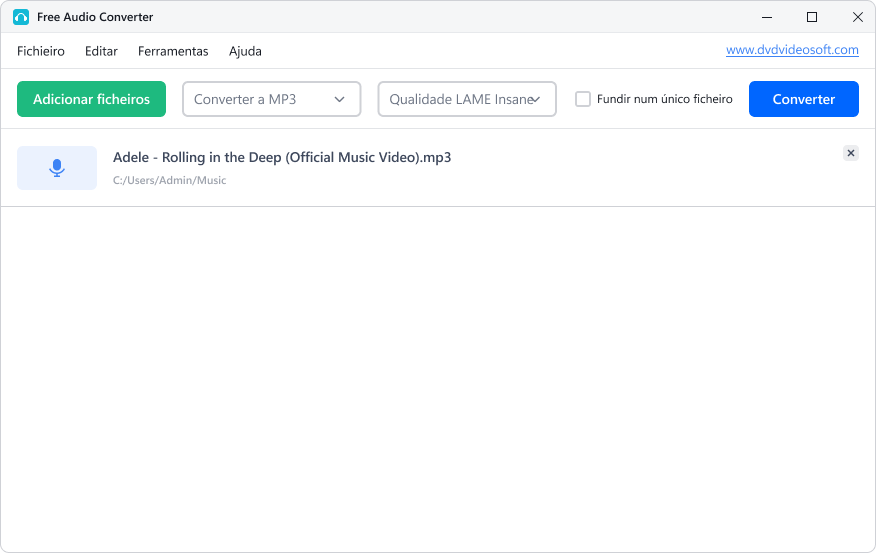The width and height of the screenshot is (876, 553).
Task: Select the Adele Rolling in the Deep file name
Action: tap(282, 158)
